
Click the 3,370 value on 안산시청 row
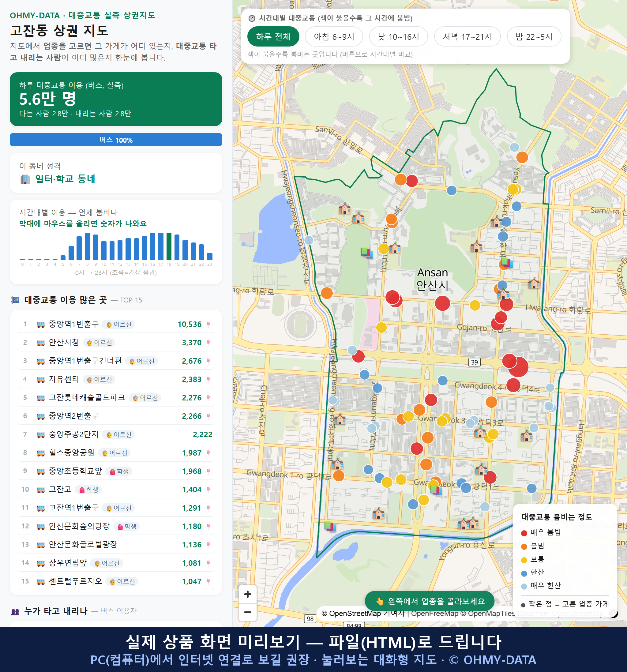192,343
